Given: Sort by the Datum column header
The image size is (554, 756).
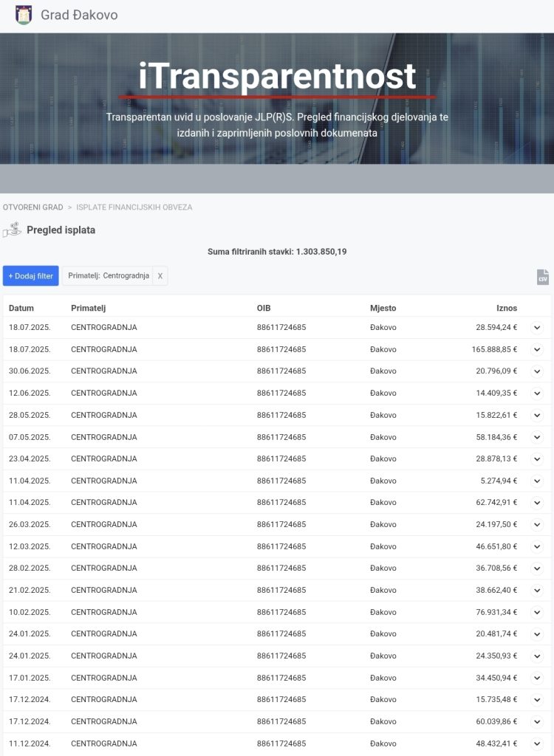Looking at the screenshot, I should (x=21, y=308).
